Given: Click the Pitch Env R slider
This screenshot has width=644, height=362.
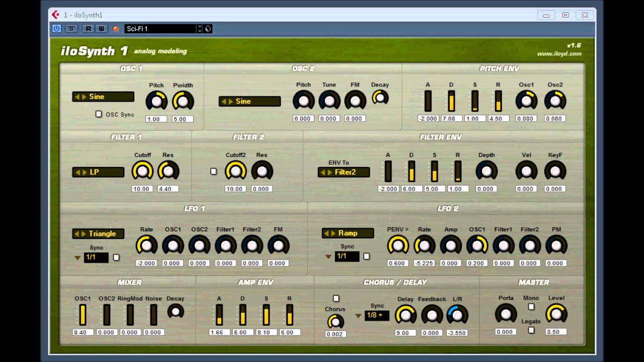Looking at the screenshot, I should pos(498,101).
